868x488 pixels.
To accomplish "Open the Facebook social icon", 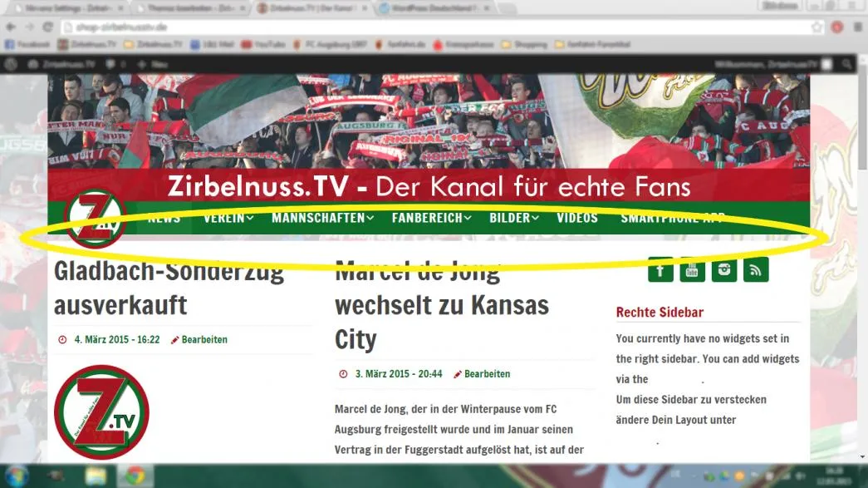I will coord(660,269).
